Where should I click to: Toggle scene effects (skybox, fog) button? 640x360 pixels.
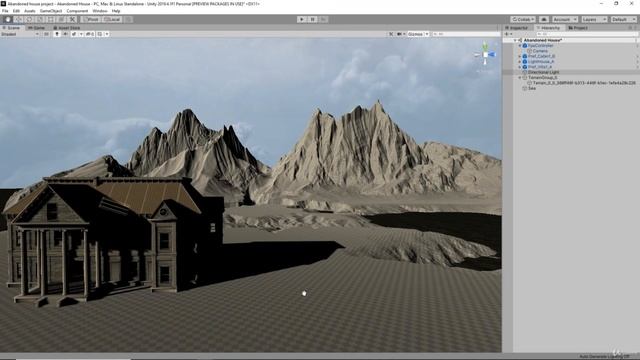coord(74,34)
